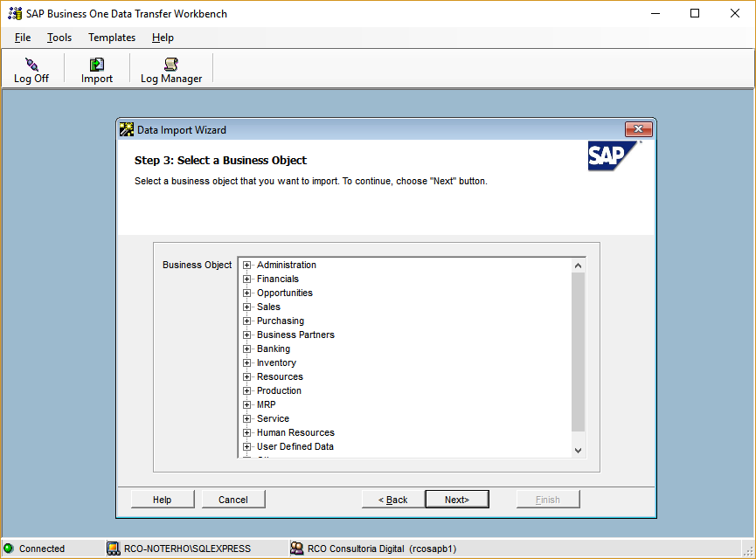Viewport: 756px width, 559px height.
Task: Click the RCO-NOTERHO\SQLEXPRESS server icon
Action: (114, 549)
